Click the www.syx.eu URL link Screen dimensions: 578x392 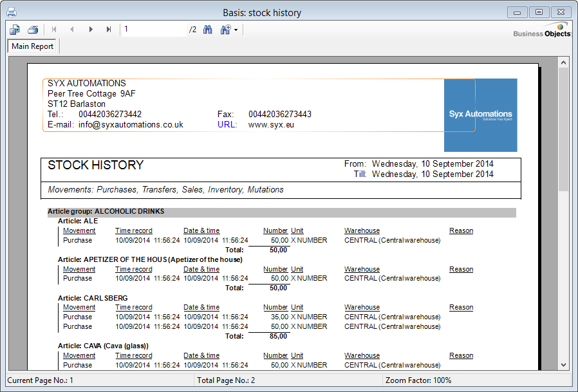(x=271, y=124)
